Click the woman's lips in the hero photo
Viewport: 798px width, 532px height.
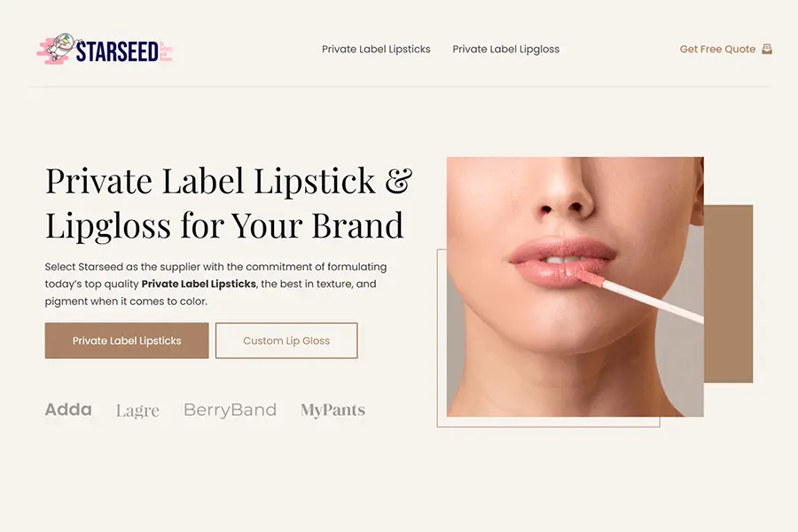[562, 262]
